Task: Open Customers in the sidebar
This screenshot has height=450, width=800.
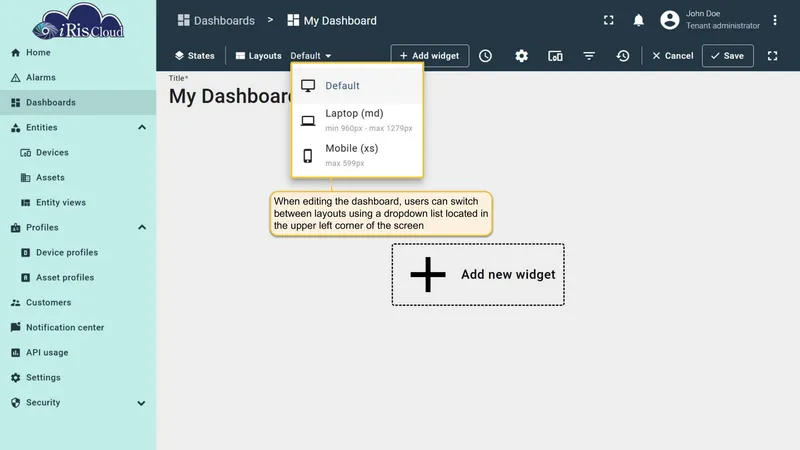Action: pyautogui.click(x=78, y=303)
